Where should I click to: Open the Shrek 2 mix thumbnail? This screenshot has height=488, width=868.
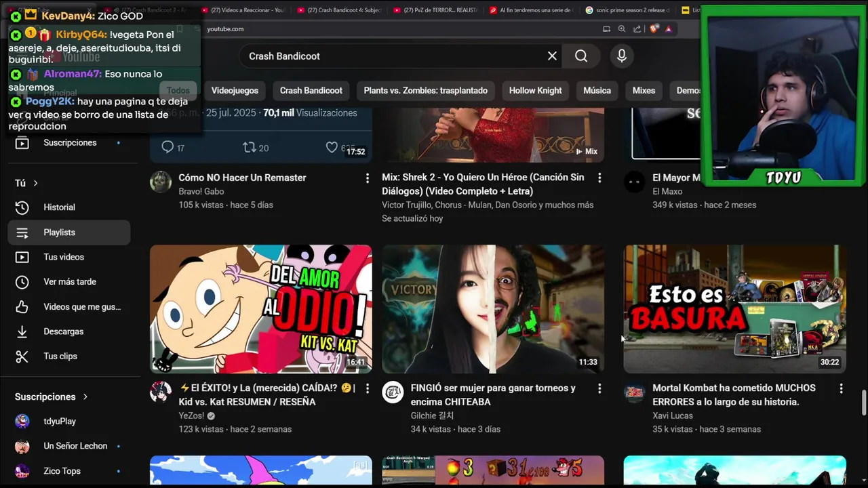pyautogui.click(x=493, y=135)
